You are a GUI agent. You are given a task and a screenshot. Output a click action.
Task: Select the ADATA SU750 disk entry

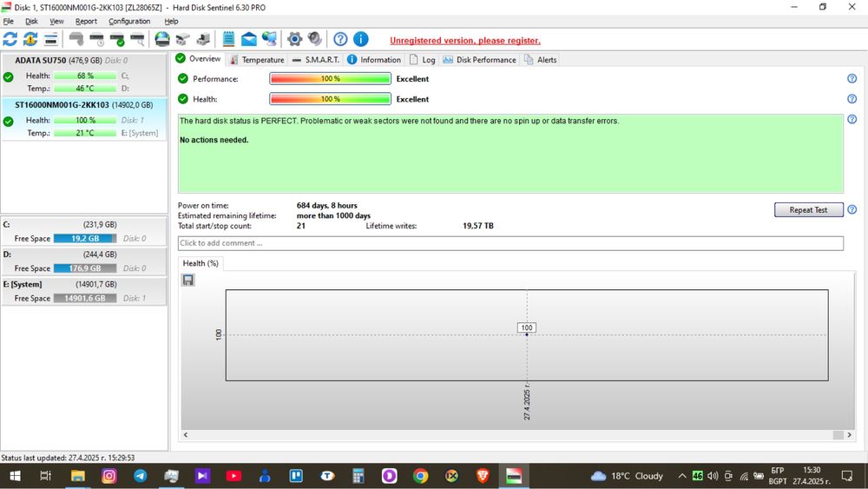[84, 74]
